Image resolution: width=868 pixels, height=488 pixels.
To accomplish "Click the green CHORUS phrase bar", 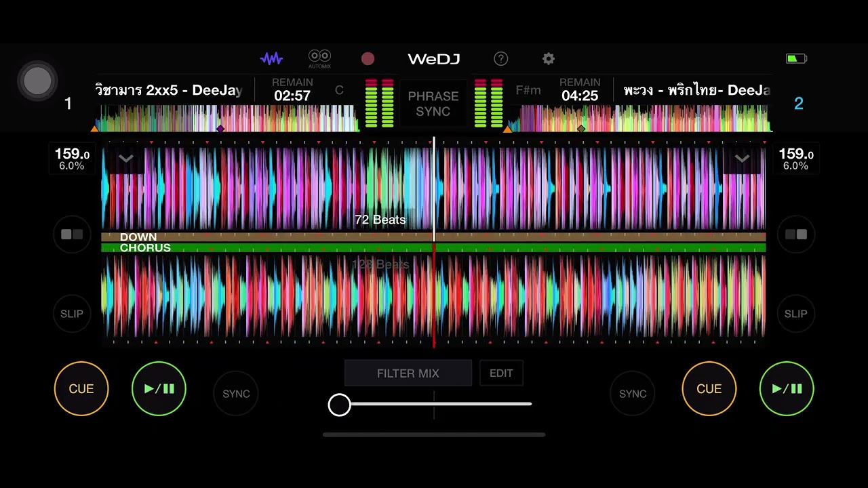I will 433,248.
